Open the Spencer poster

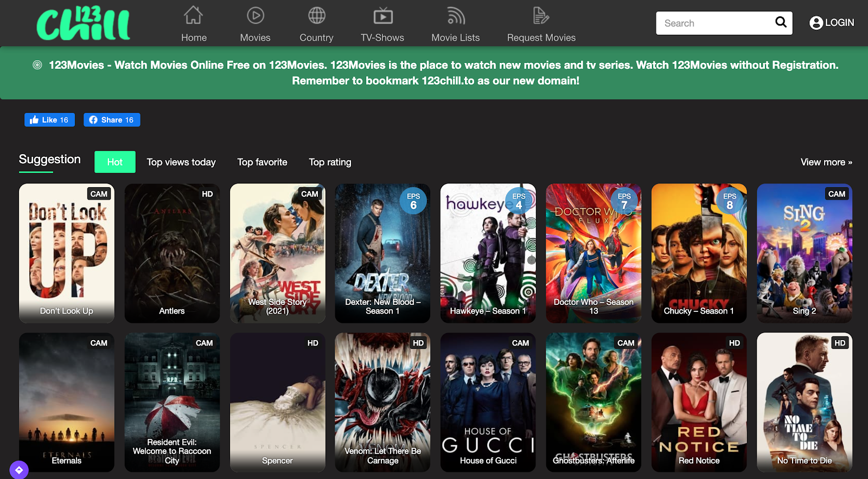pos(278,403)
